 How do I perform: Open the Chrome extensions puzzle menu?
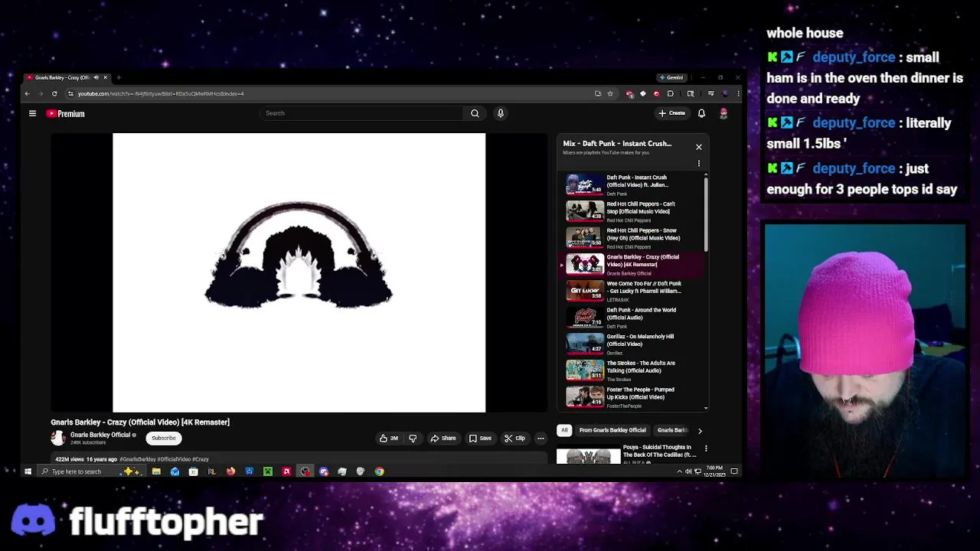pos(670,93)
